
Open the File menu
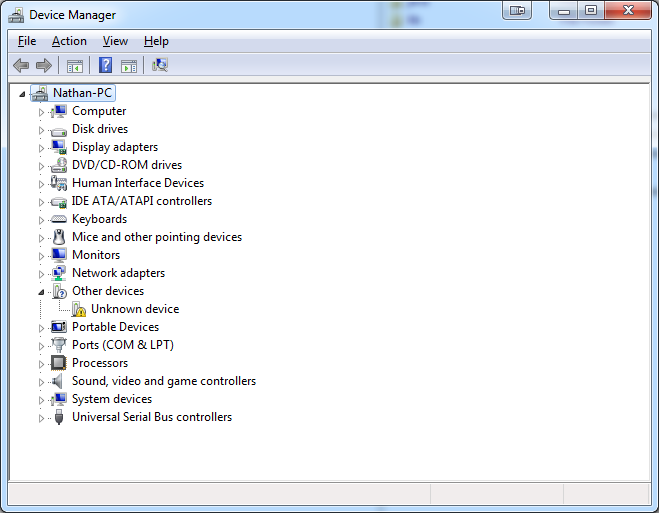point(27,41)
